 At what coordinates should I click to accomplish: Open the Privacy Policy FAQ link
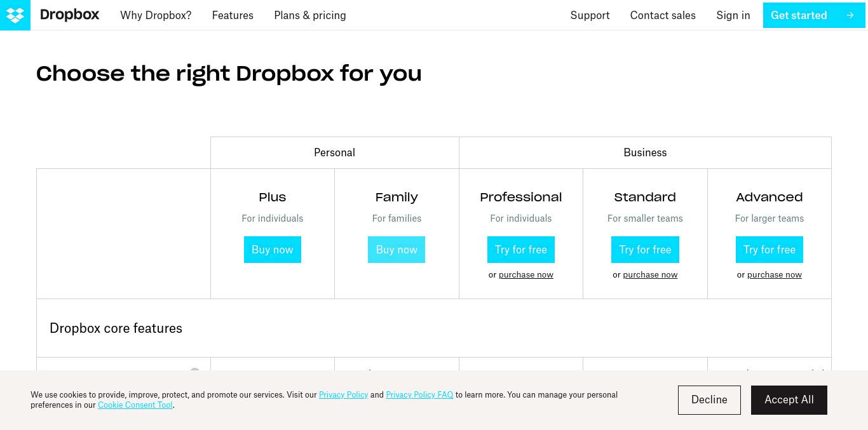419,395
